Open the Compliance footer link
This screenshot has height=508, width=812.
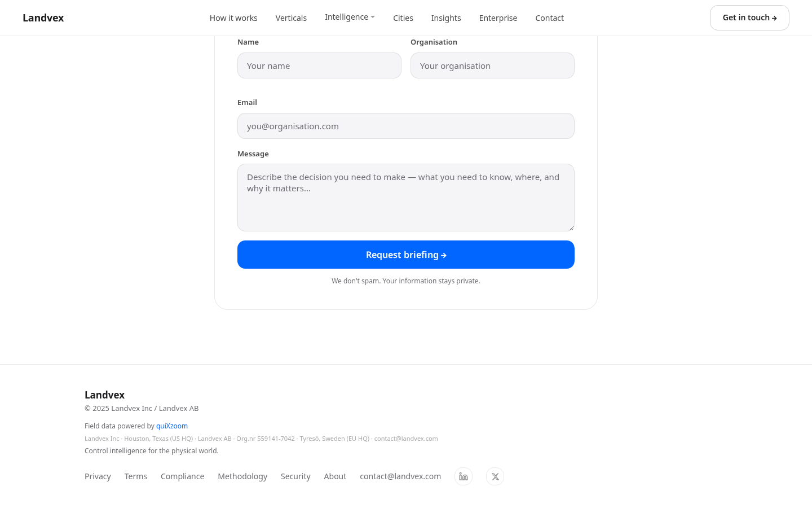[x=182, y=476]
